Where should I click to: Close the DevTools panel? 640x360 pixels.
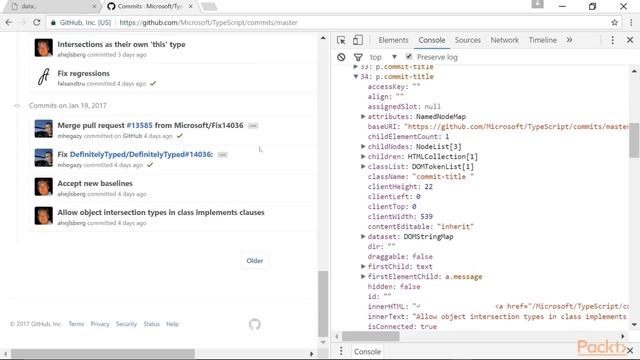(x=630, y=40)
